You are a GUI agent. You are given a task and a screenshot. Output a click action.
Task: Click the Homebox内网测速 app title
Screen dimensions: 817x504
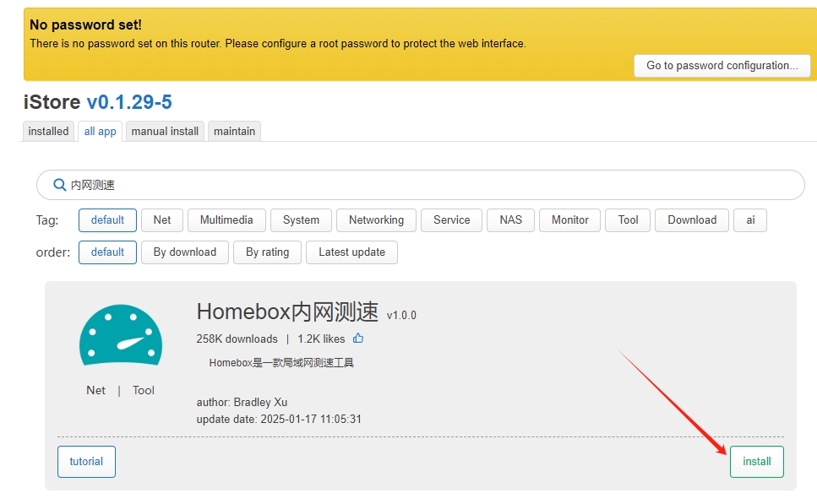coord(287,312)
